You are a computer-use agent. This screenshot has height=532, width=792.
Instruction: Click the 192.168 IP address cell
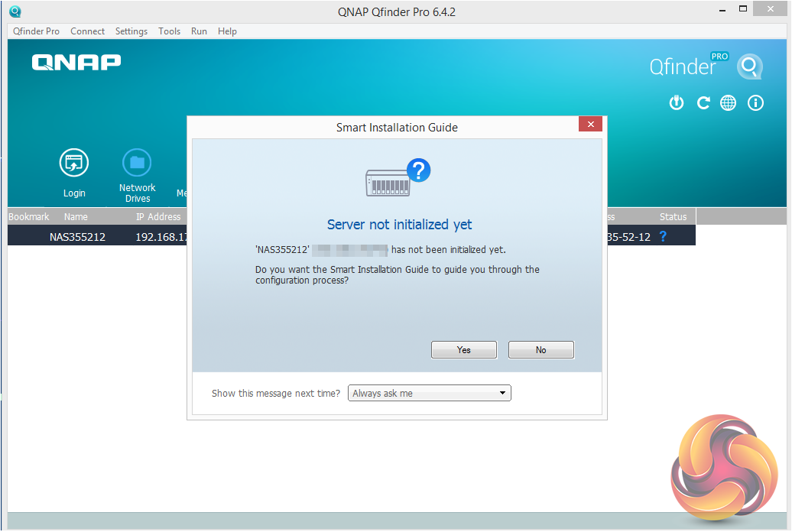161,237
